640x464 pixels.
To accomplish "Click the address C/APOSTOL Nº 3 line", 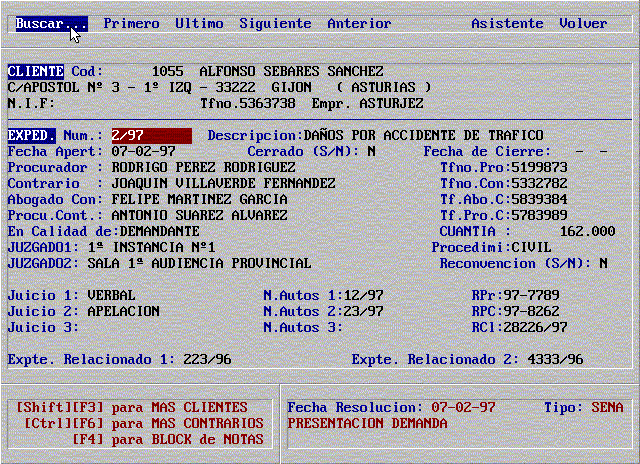I will (219, 87).
